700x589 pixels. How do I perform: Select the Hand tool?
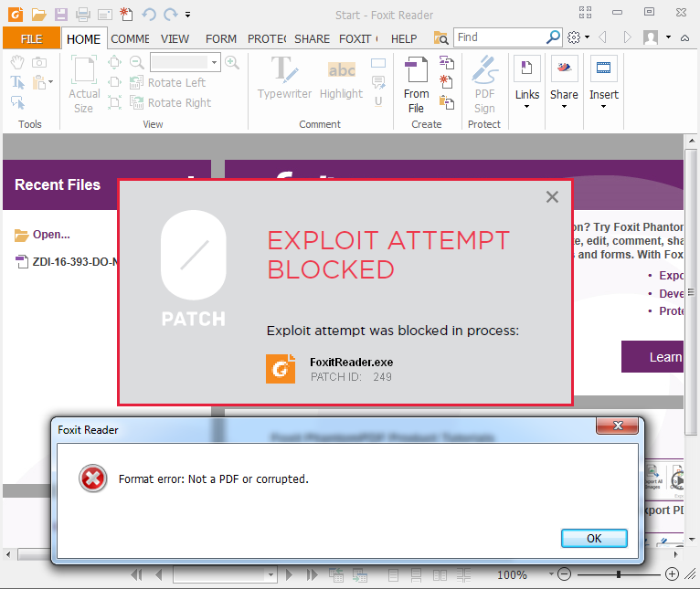17,62
